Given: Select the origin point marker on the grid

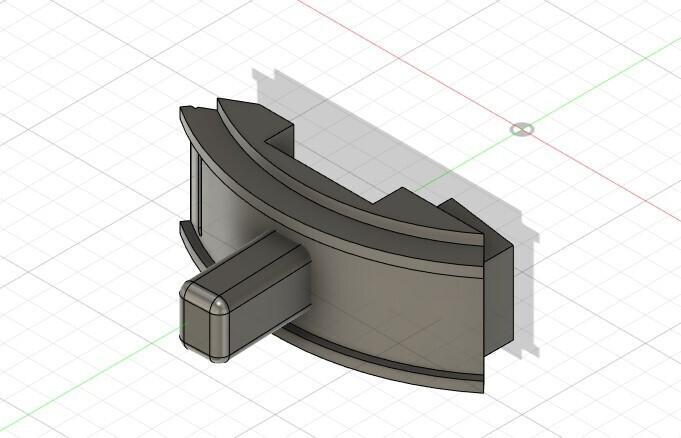Looking at the screenshot, I should coord(521,129).
